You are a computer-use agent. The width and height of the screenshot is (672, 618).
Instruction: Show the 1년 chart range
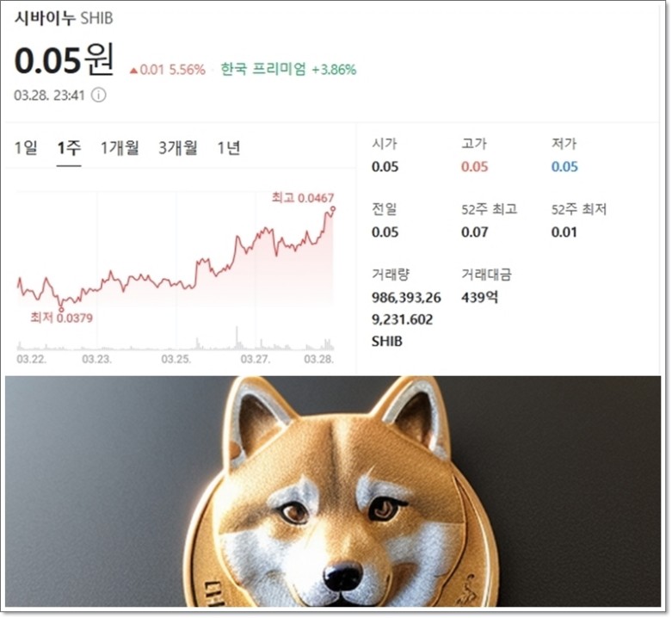point(228,148)
